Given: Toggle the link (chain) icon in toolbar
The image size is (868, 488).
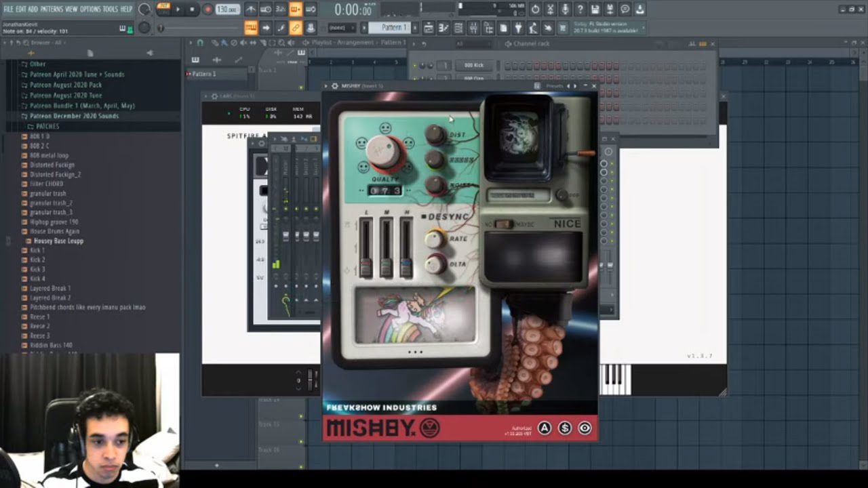Looking at the screenshot, I should [x=296, y=28].
